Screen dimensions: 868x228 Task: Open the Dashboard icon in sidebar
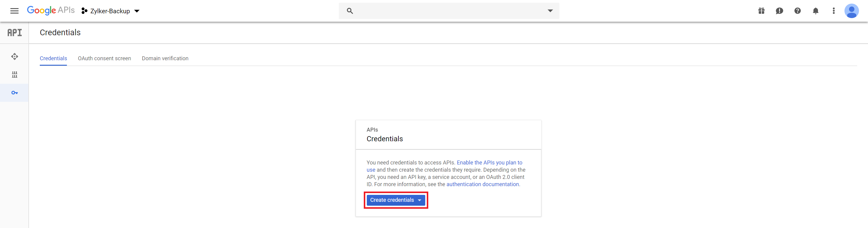pyautogui.click(x=14, y=57)
